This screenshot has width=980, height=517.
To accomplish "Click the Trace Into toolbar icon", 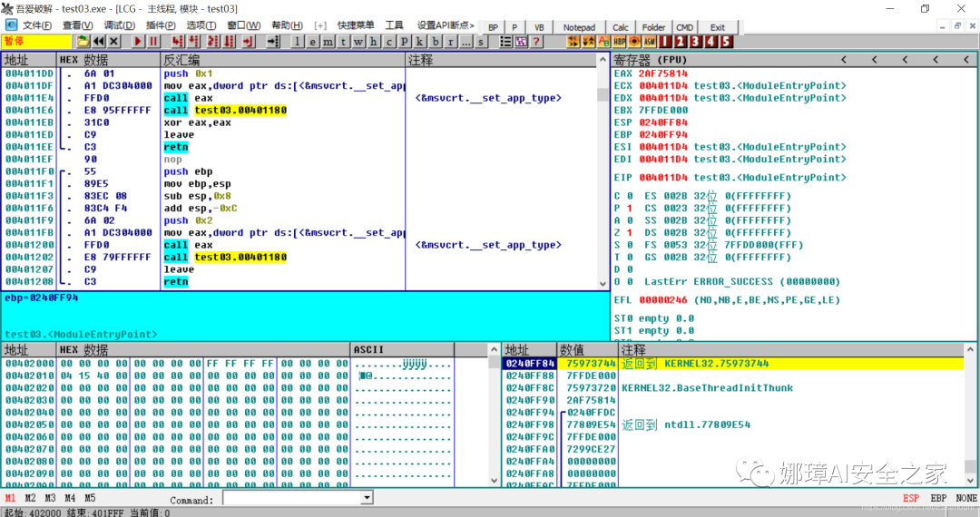I will (x=213, y=41).
